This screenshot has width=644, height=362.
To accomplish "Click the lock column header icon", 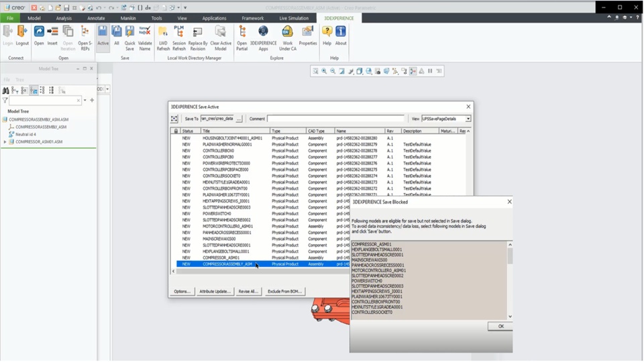I will click(x=176, y=131).
